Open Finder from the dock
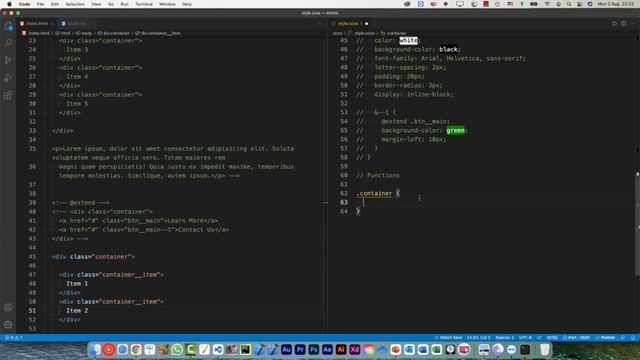Image resolution: width=640 pixels, height=360 pixels. [x=95, y=349]
